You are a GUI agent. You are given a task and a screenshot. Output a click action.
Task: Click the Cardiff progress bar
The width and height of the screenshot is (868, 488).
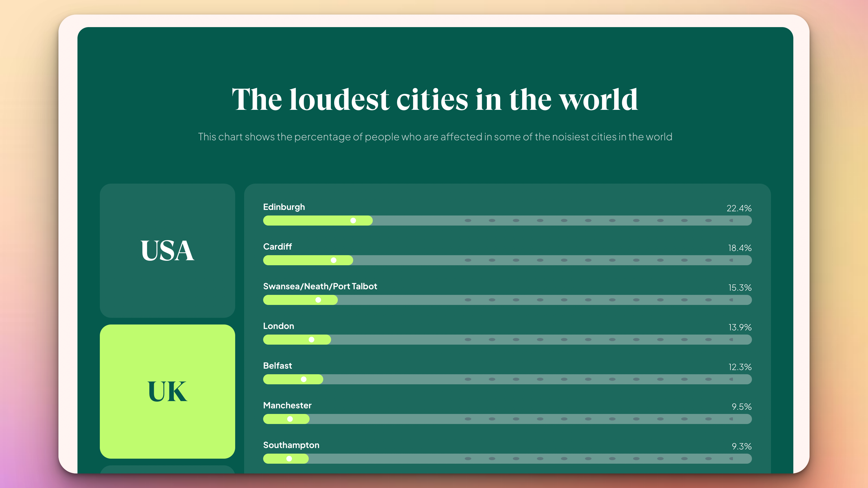[507, 260]
